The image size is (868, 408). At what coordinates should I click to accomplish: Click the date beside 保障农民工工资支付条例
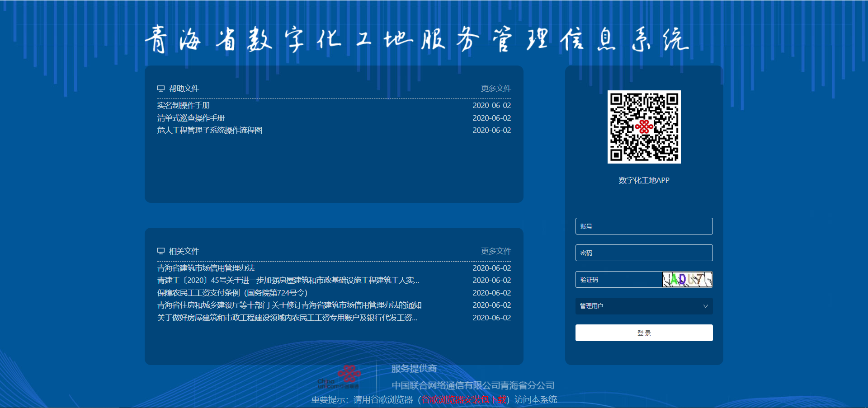tap(492, 293)
